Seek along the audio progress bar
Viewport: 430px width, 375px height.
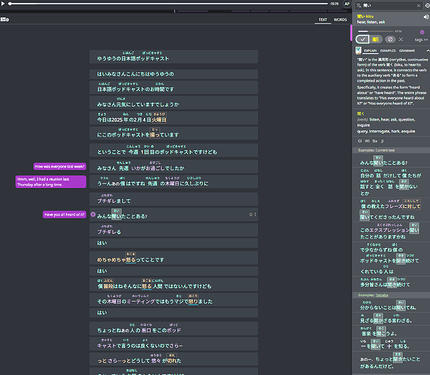tap(169, 4)
